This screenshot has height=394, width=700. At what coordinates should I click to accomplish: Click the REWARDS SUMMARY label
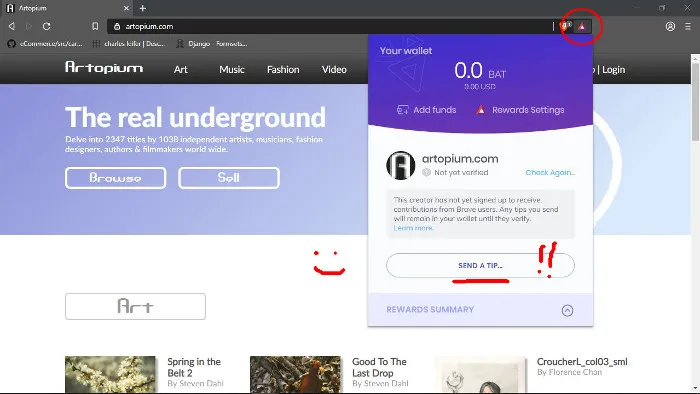point(430,310)
